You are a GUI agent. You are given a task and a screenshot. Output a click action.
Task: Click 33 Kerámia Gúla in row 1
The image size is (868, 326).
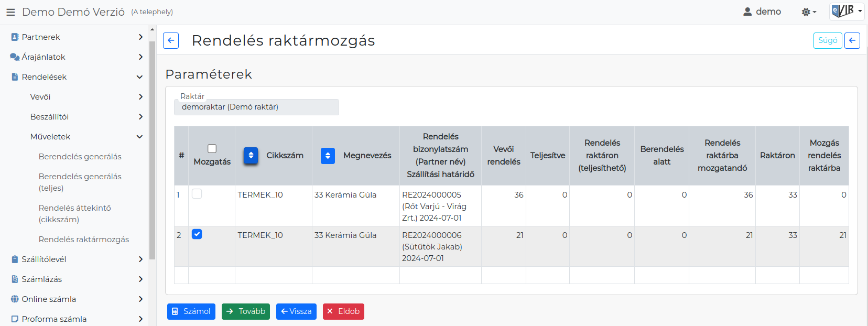[345, 195]
